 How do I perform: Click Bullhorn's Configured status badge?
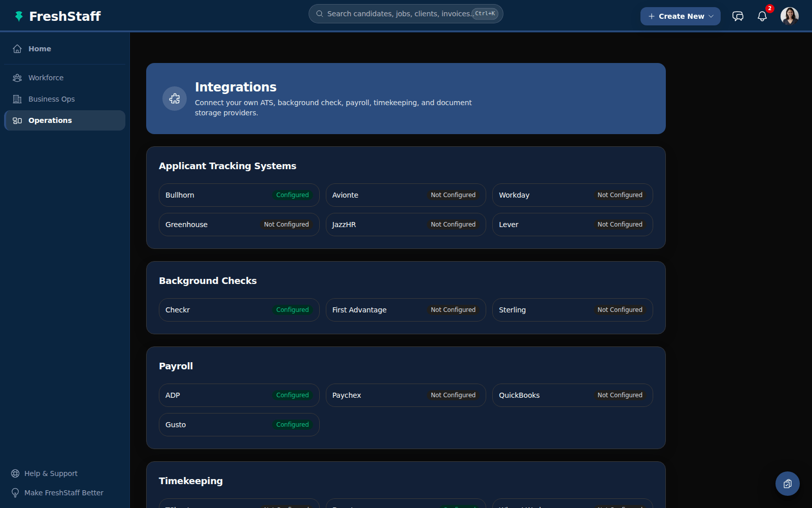292,195
